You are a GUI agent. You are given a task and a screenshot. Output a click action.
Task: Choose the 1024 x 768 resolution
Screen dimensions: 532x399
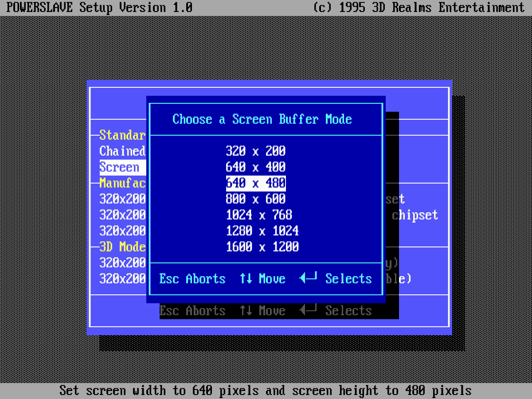coord(259,215)
